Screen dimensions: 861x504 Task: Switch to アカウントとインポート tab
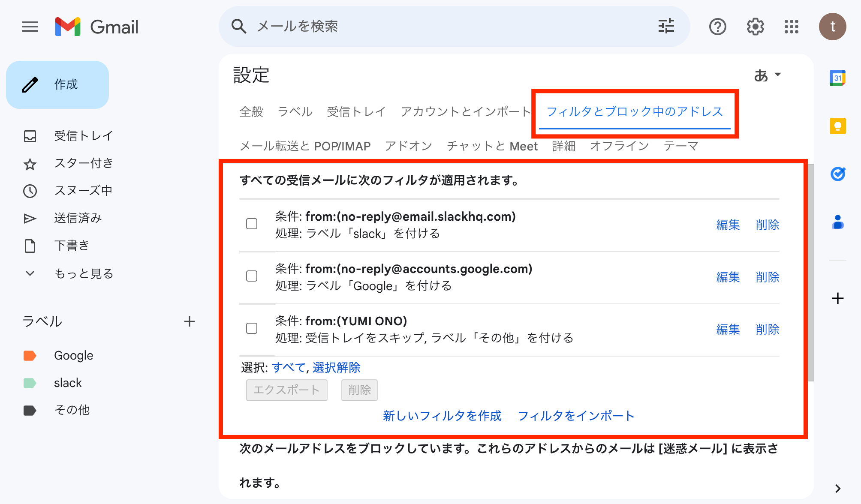point(466,112)
